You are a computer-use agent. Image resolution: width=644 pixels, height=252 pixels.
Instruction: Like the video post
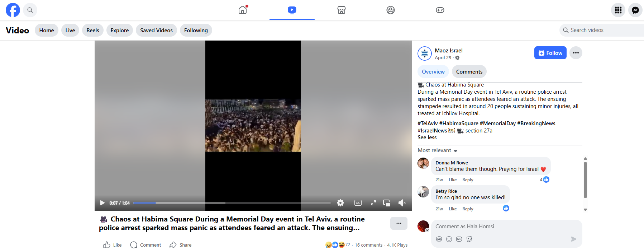click(113, 245)
